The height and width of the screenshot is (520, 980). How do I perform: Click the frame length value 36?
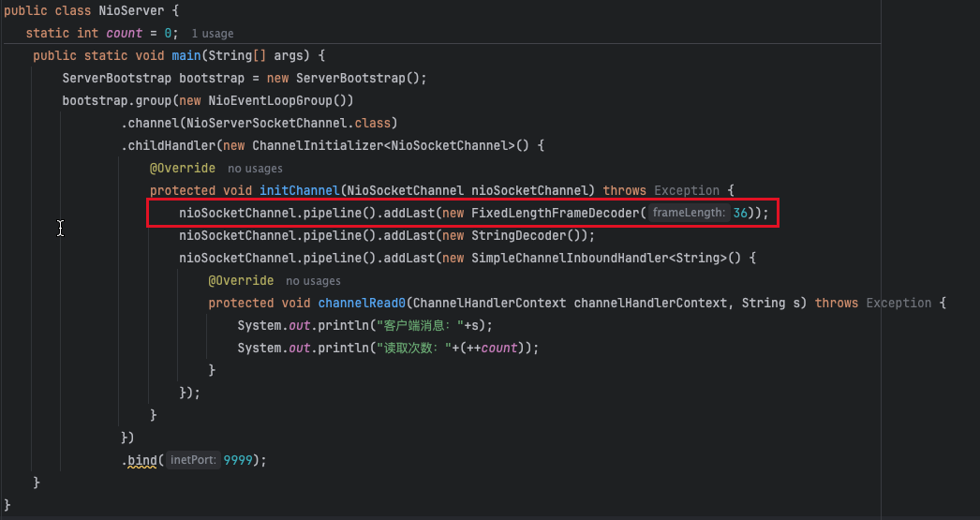coord(740,213)
